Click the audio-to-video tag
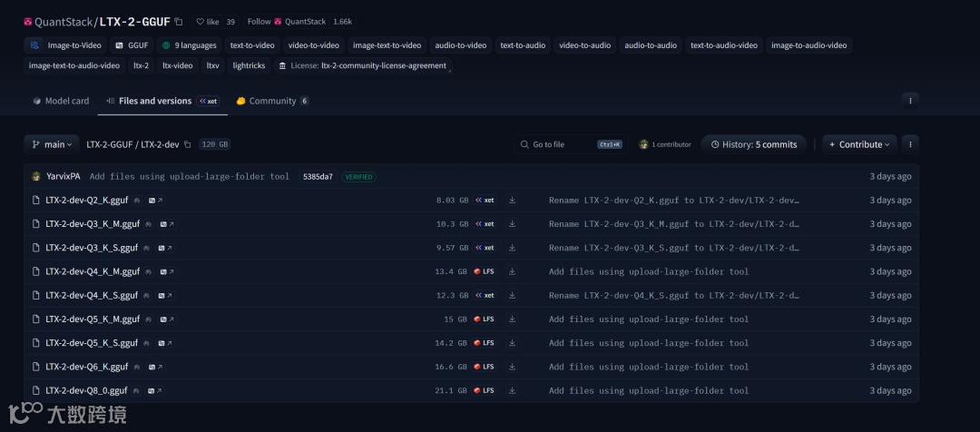Image resolution: width=980 pixels, height=432 pixels. [x=461, y=45]
